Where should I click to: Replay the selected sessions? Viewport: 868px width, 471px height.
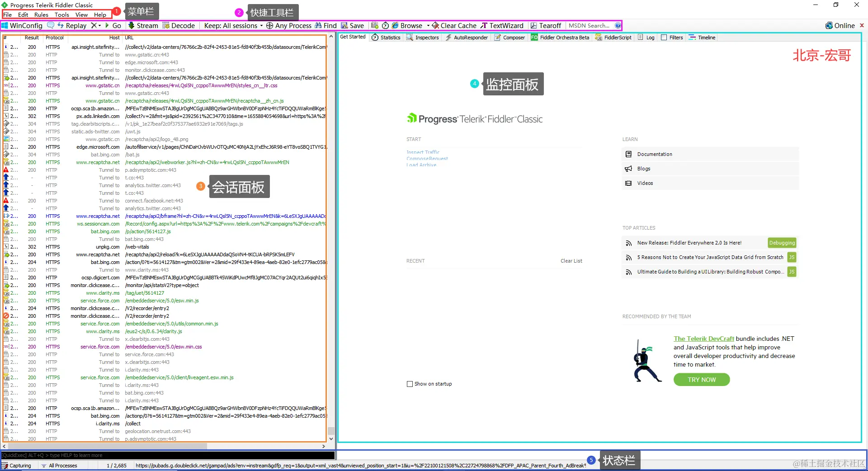(72, 26)
